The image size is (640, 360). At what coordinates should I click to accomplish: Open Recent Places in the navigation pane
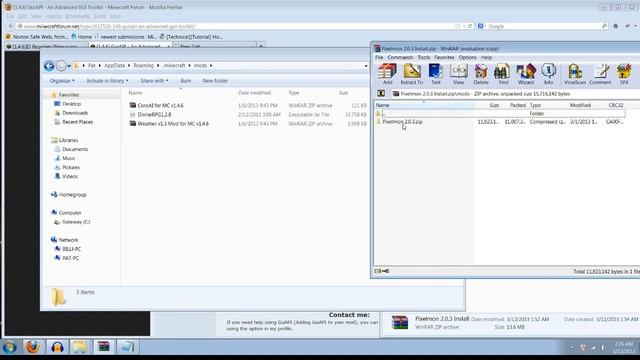[x=78, y=122]
